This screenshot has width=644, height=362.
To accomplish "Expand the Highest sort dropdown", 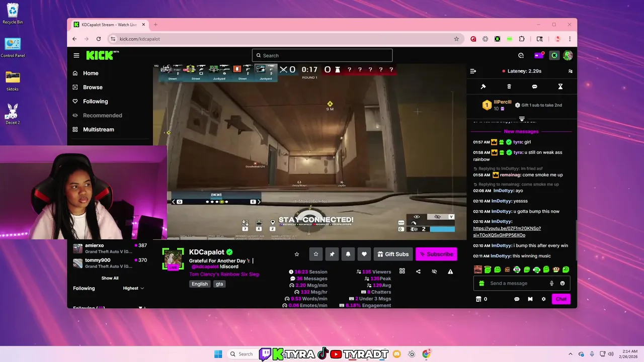I will 133,288.
